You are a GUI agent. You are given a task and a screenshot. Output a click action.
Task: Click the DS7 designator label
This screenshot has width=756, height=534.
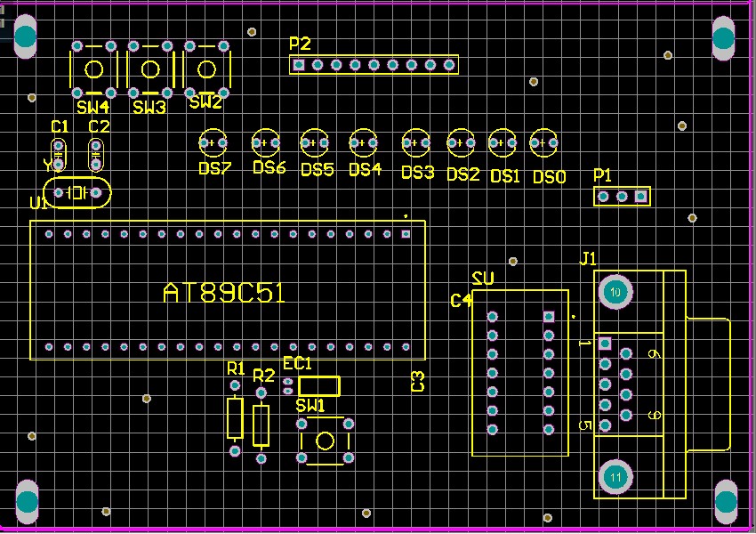(215, 168)
